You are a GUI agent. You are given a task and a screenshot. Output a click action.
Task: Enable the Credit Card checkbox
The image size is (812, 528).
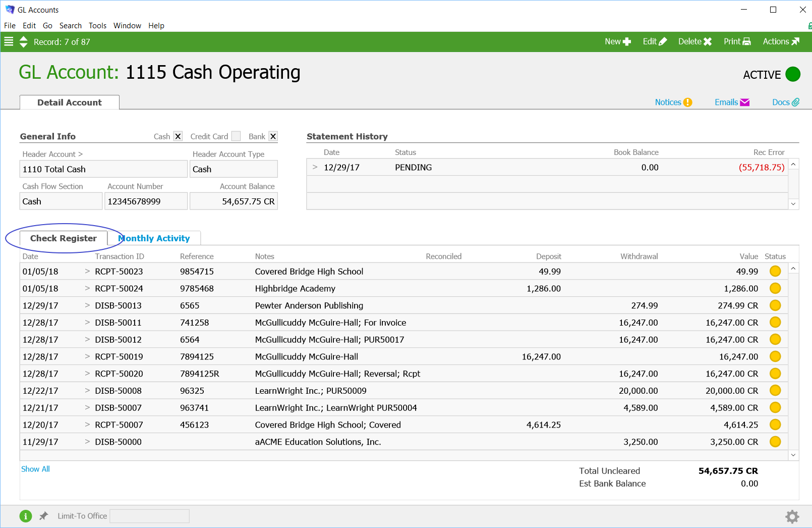(236, 136)
